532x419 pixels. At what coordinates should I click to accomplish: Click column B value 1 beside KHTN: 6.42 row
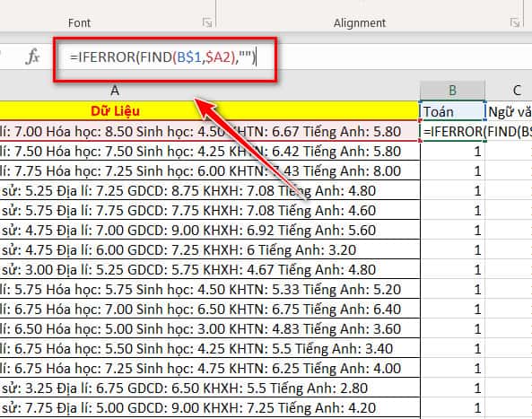tap(453, 151)
